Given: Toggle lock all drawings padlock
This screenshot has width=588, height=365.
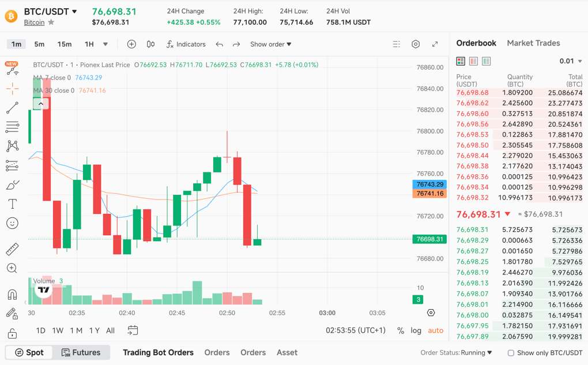Looking at the screenshot, I should point(12,333).
